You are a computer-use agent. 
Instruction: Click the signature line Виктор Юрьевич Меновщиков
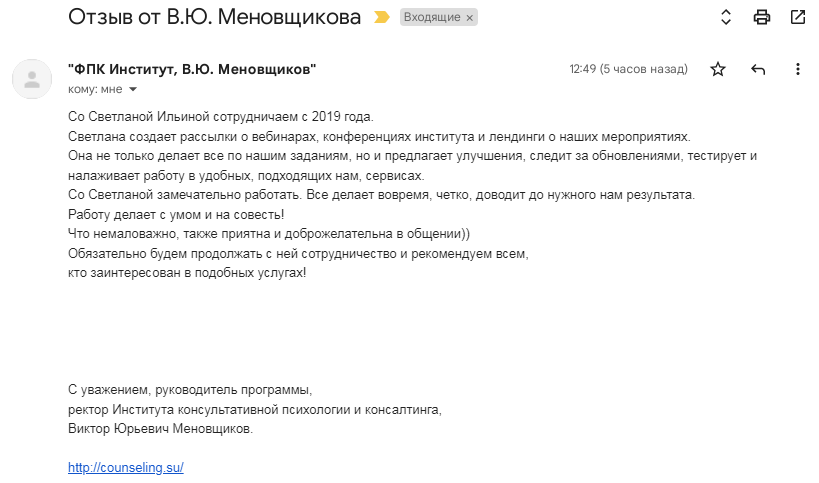point(160,429)
